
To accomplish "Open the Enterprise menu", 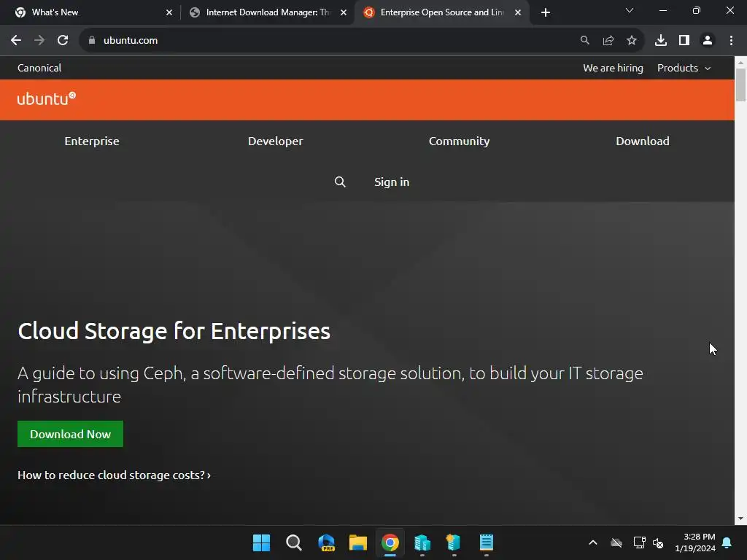I will 92,141.
